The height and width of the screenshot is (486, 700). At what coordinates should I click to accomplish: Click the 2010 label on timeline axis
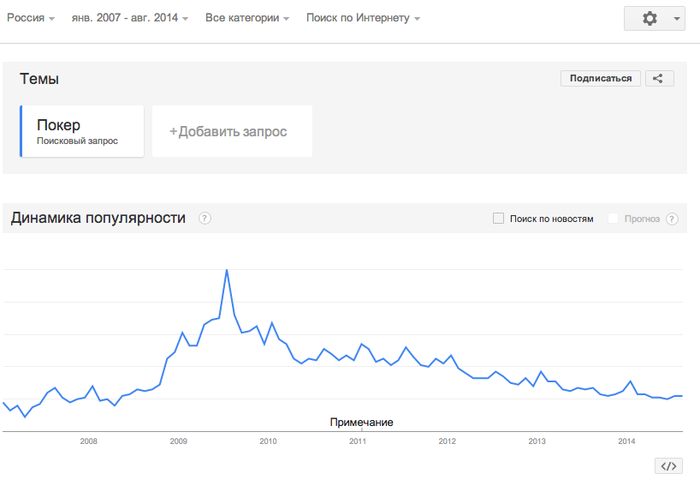pyautogui.click(x=268, y=441)
